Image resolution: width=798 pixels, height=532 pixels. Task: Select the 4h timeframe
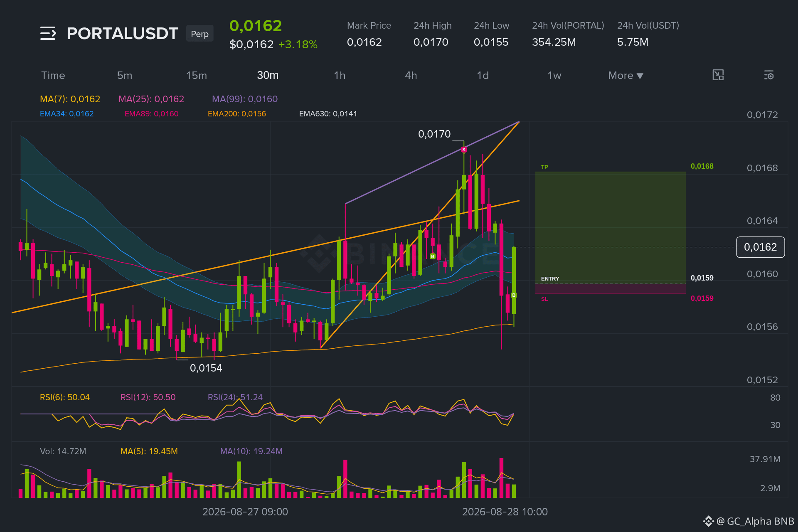point(411,76)
